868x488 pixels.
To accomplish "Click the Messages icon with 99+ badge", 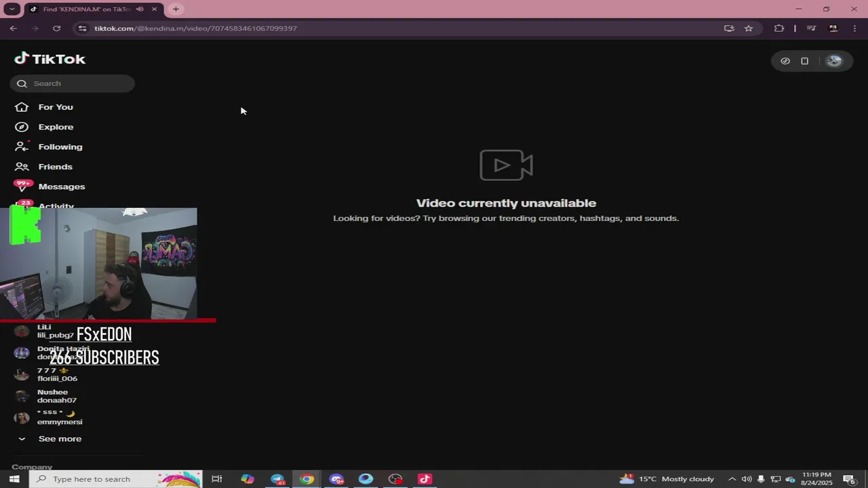I will [x=22, y=186].
